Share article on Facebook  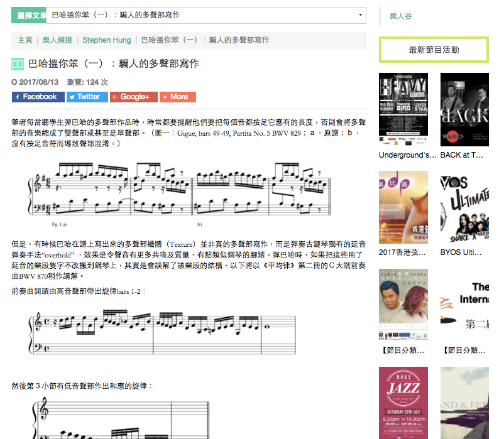point(38,97)
